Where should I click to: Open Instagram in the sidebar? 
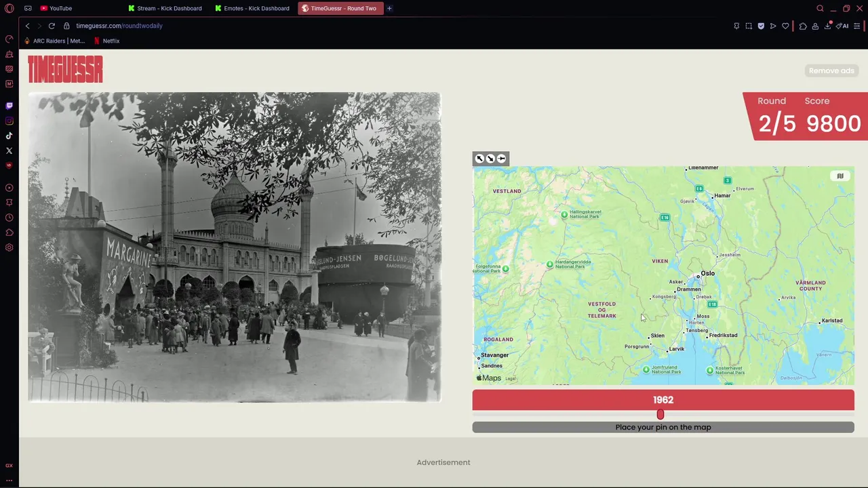[x=9, y=121]
